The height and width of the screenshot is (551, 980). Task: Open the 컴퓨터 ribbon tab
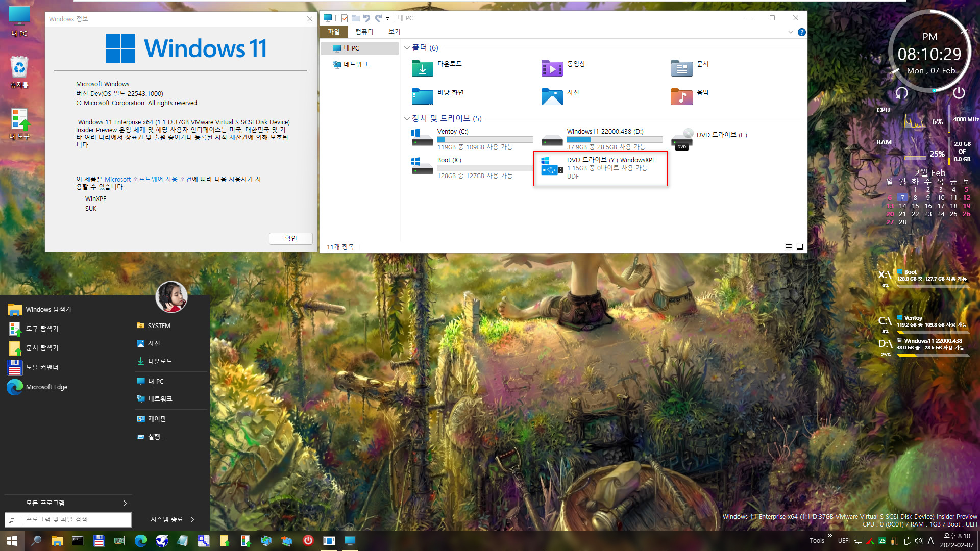click(x=364, y=32)
